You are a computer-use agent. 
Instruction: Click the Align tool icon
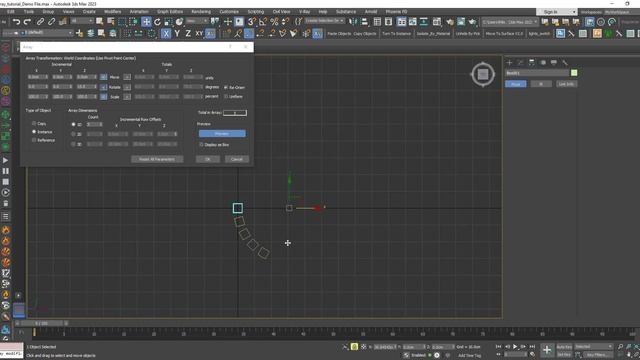[364, 22]
